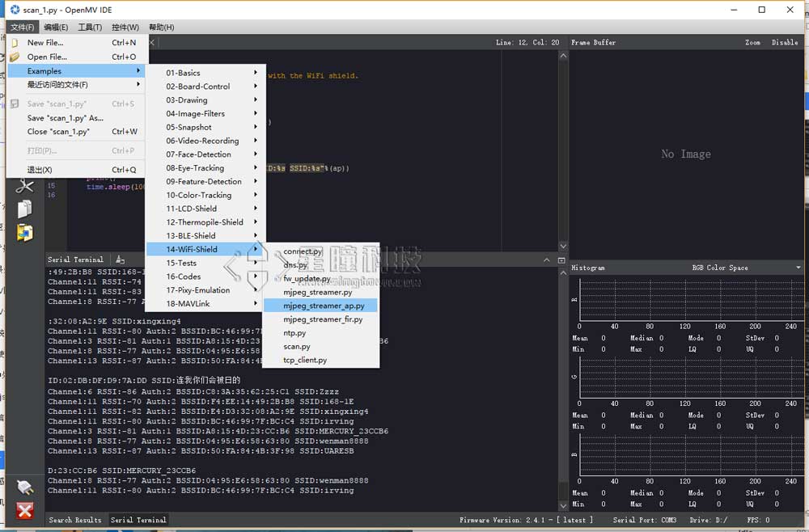The height and width of the screenshot is (532, 809).
Task: Select the Cut scissors icon in sidebar
Action: pos(24,186)
